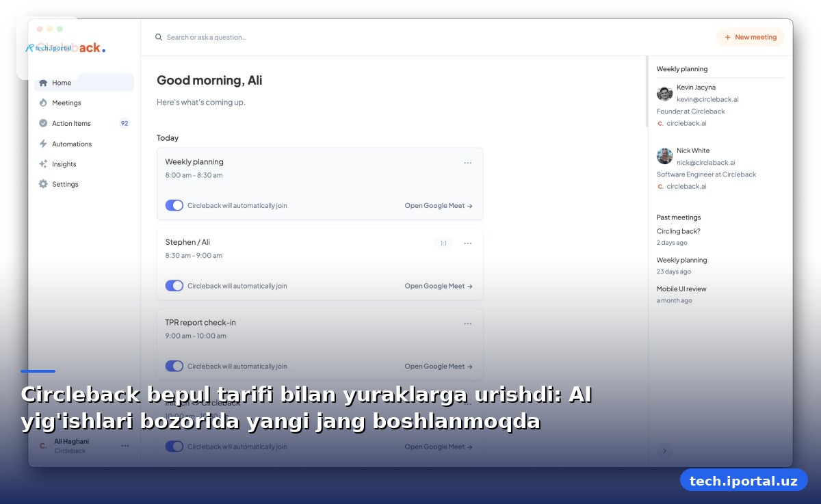Viewport: 821px width, 504px height.
Task: Open Action Items in the sidebar
Action: pos(84,123)
